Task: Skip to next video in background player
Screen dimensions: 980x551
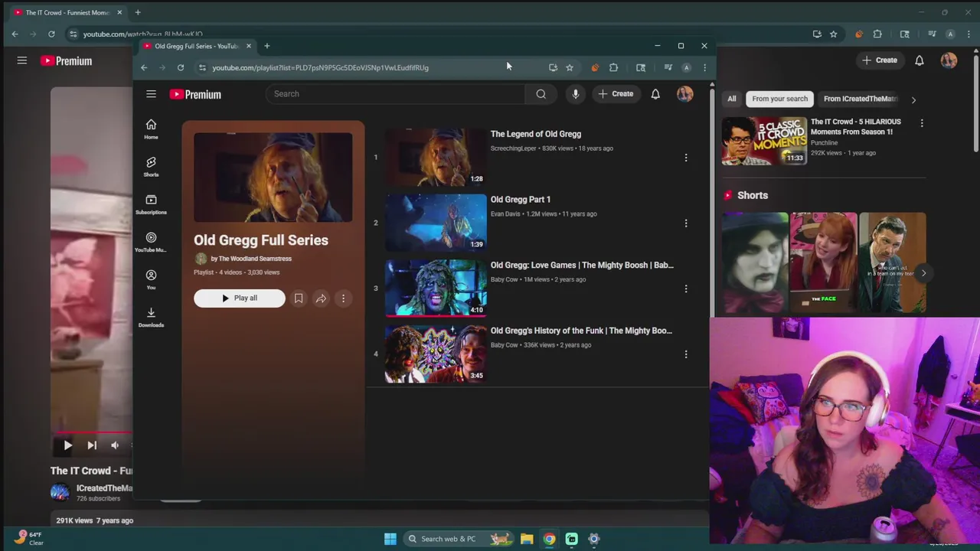Action: [92, 445]
